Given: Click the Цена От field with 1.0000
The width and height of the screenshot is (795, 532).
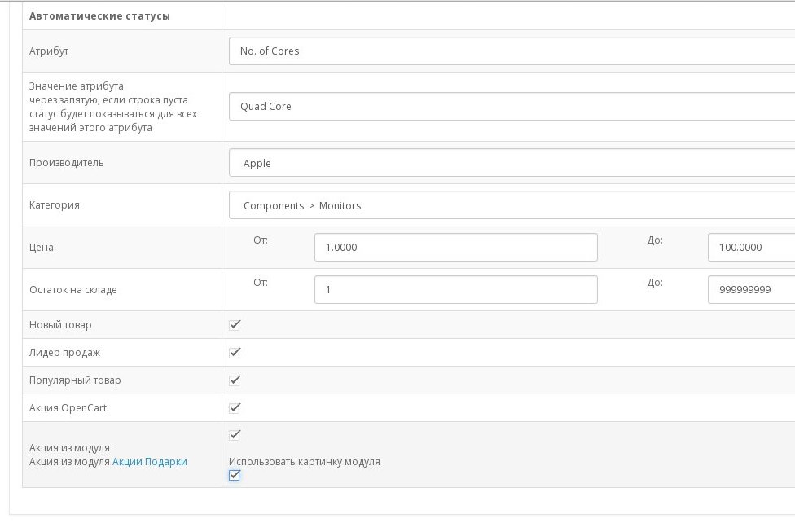Looking at the screenshot, I should [x=456, y=248].
